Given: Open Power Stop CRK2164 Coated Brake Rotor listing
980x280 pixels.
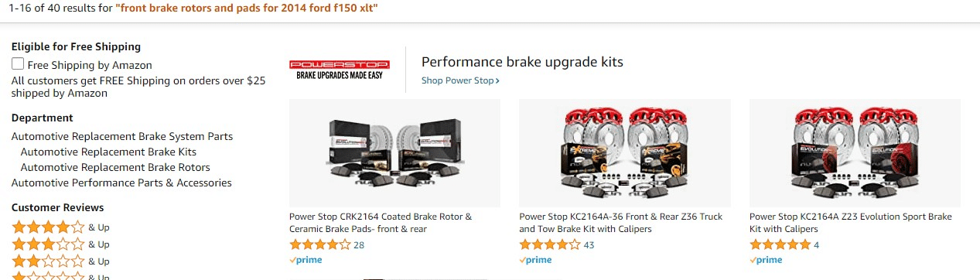Looking at the screenshot, I should click(381, 223).
